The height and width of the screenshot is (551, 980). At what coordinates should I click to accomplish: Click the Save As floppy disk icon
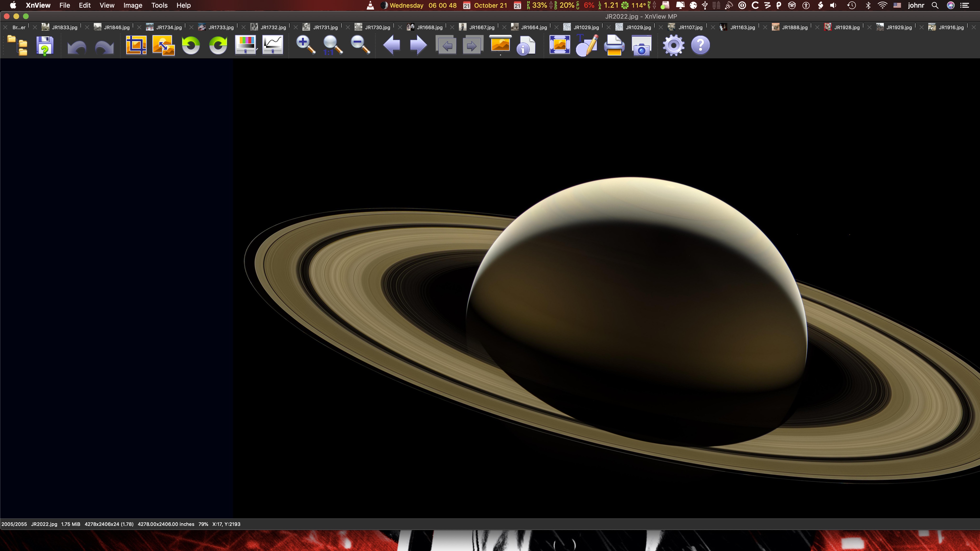[x=45, y=45]
